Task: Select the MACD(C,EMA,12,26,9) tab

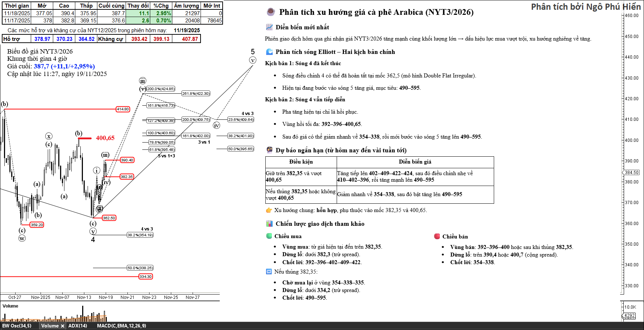Action: [x=121, y=326]
